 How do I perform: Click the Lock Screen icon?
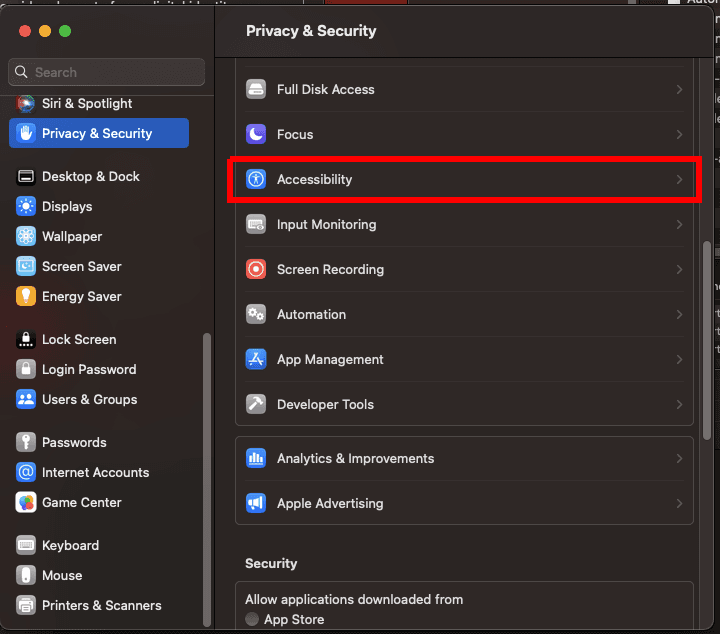tap(26, 339)
